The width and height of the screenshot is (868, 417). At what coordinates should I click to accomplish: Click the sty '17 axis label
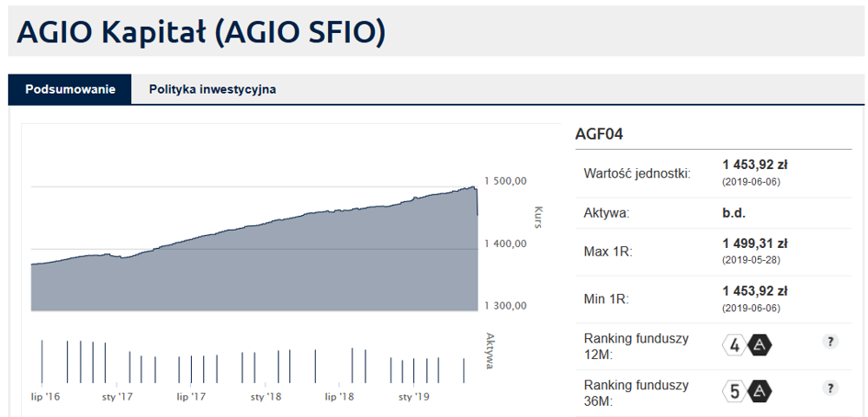coord(118,397)
